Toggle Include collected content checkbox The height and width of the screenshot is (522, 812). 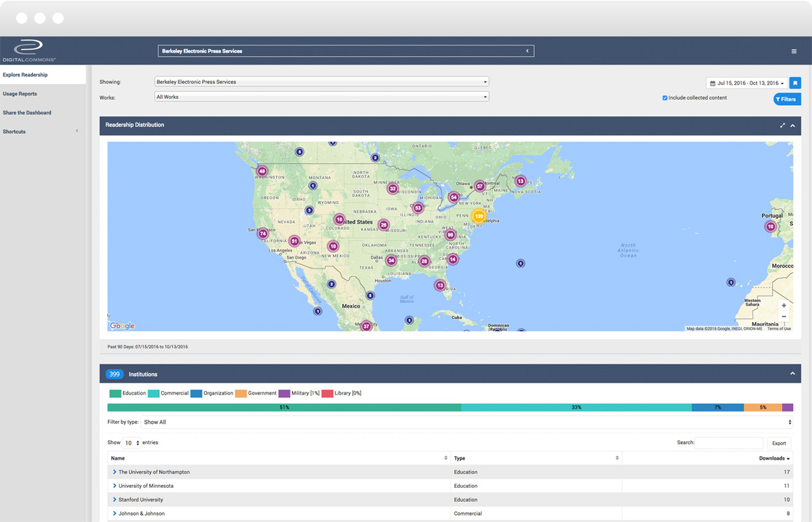[664, 98]
